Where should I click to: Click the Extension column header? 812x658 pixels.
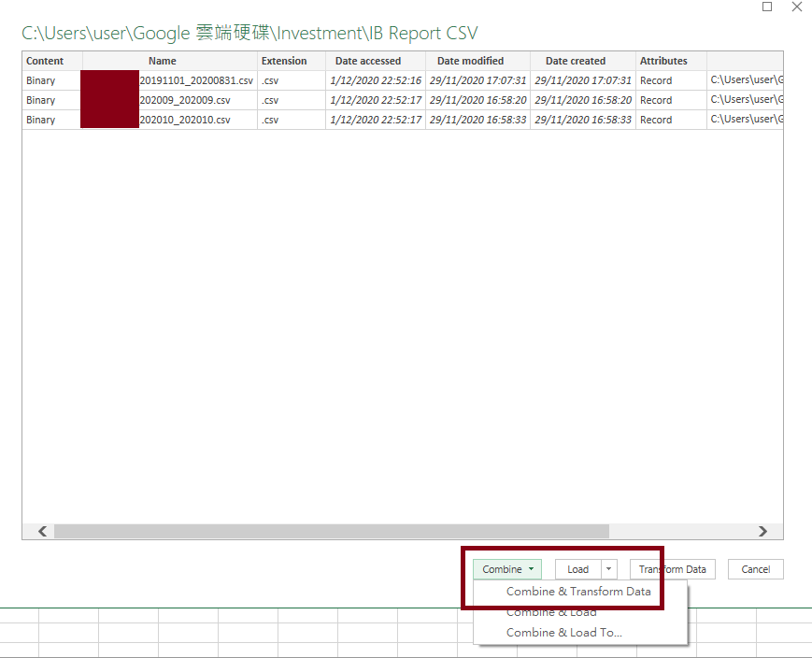(x=291, y=61)
